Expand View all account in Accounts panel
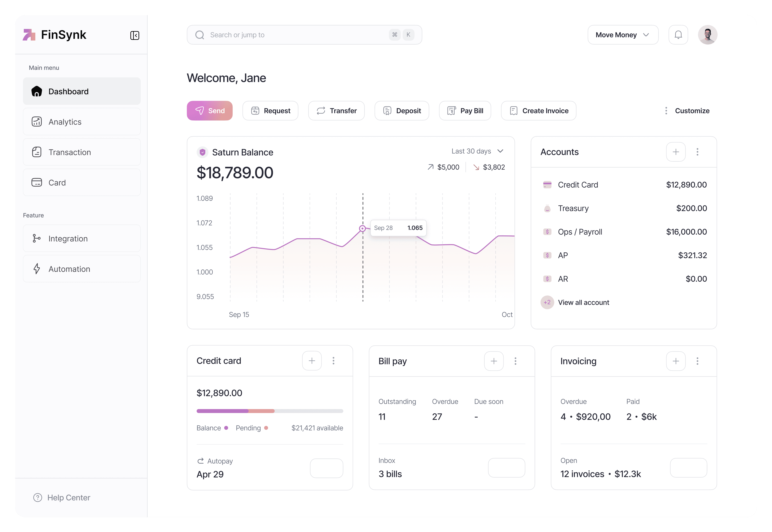 coord(583,302)
